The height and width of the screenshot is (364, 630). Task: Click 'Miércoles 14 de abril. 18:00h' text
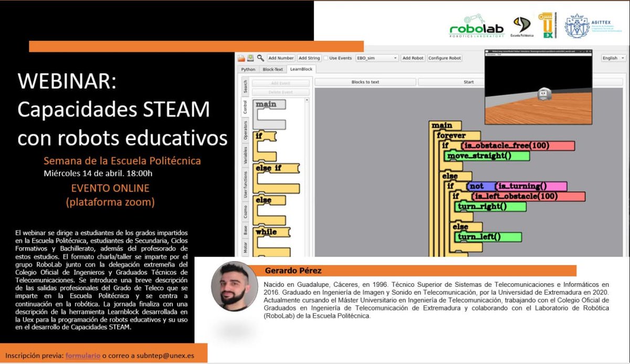tap(98, 174)
